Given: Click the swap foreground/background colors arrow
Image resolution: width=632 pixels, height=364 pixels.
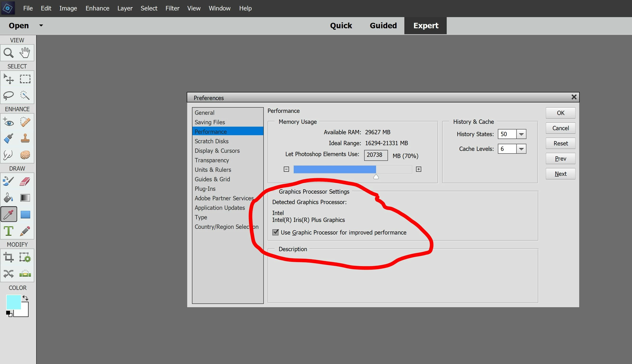Looking at the screenshot, I should tap(25, 298).
